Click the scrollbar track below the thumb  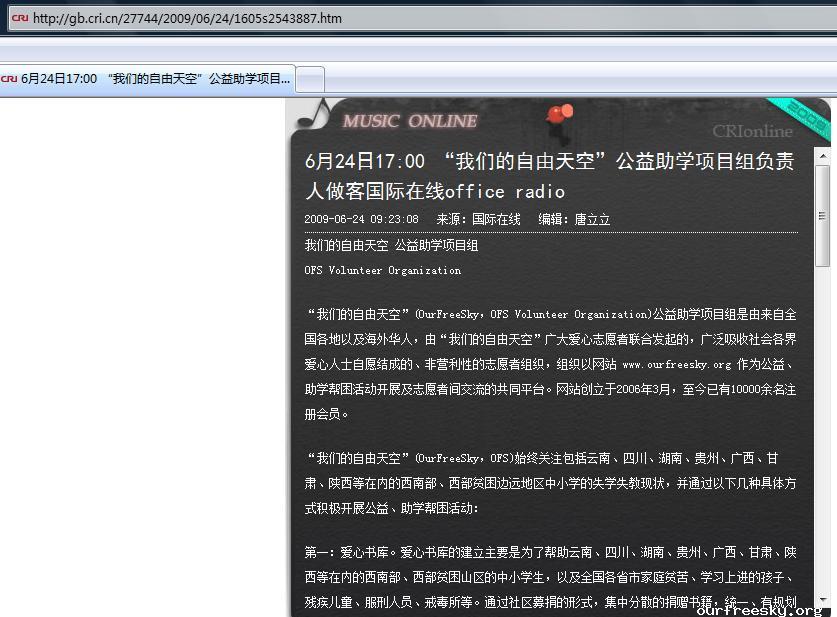point(823,420)
